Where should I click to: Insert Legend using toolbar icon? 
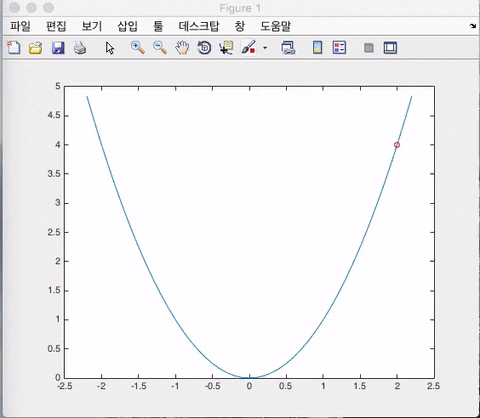point(339,48)
